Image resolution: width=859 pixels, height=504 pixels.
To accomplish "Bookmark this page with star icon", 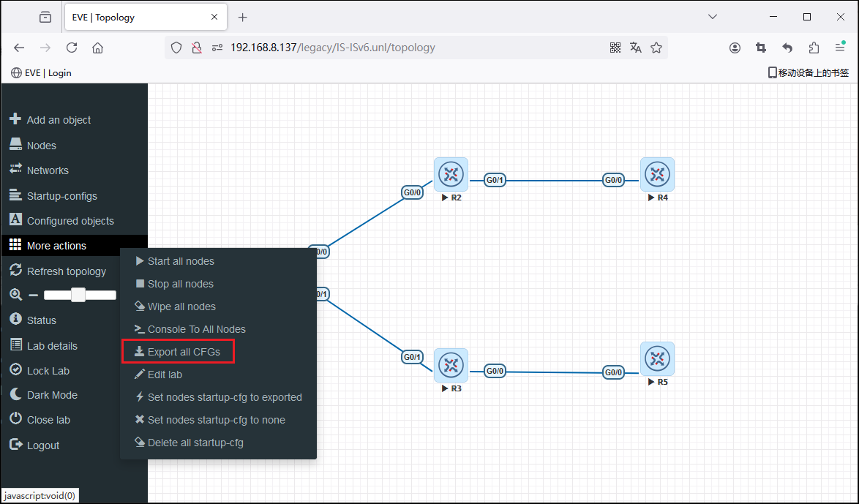I will [656, 48].
